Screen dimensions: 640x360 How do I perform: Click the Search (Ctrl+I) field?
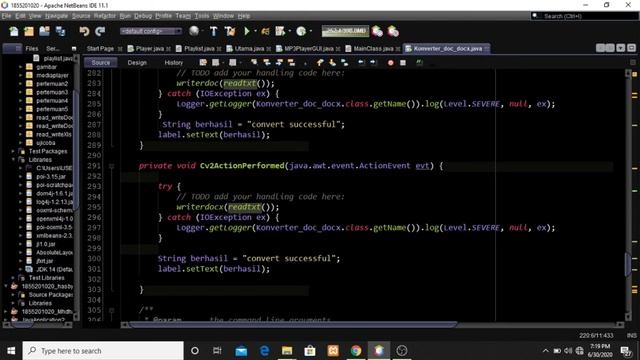[584, 16]
